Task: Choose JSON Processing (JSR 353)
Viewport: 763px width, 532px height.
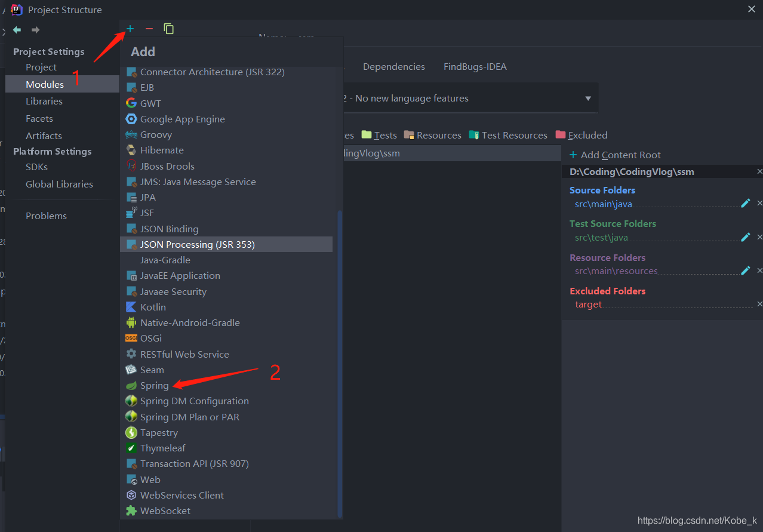Action: click(226, 244)
